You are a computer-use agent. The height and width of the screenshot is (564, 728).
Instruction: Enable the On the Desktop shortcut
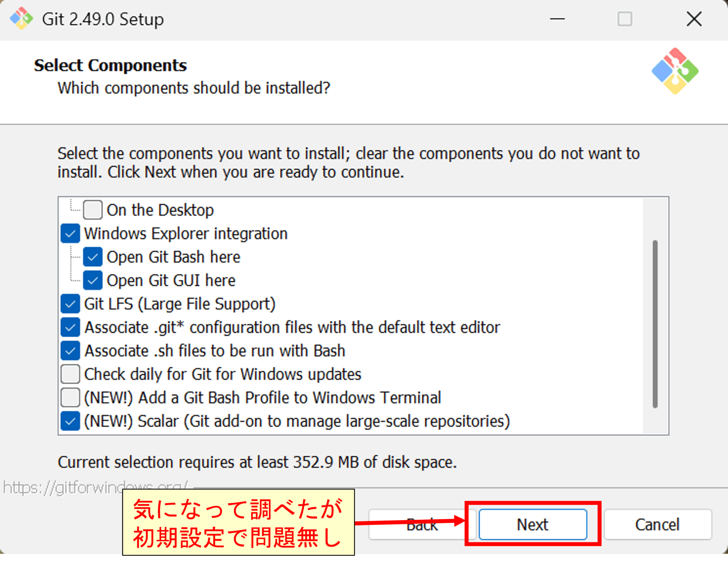coord(92,210)
